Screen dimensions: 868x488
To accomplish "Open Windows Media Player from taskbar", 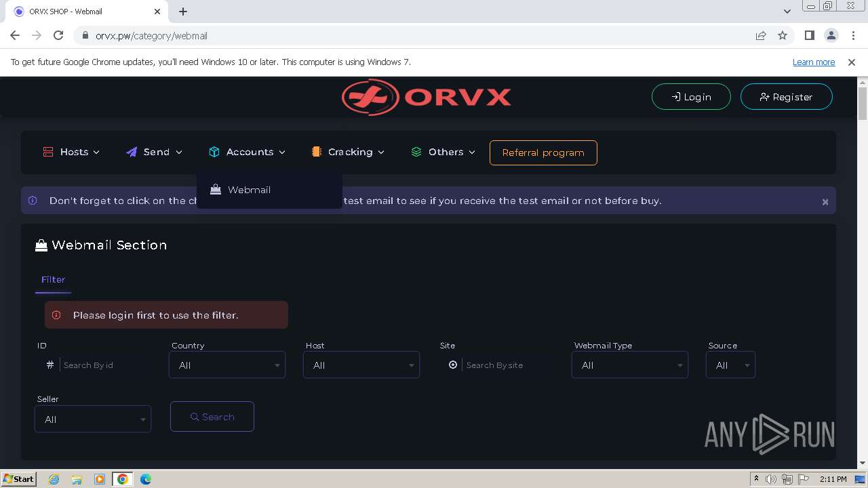I will [x=100, y=479].
